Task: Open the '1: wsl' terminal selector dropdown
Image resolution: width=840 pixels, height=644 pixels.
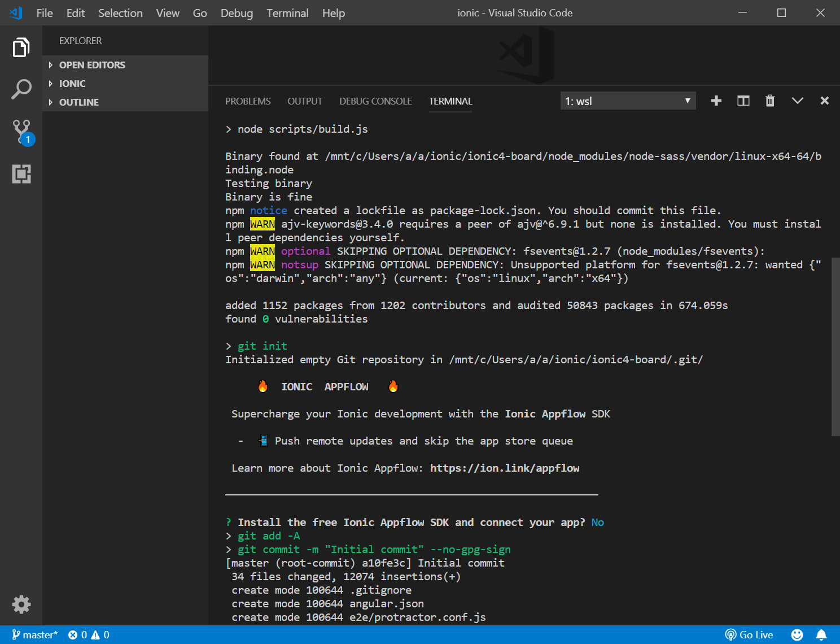Action: 627,101
